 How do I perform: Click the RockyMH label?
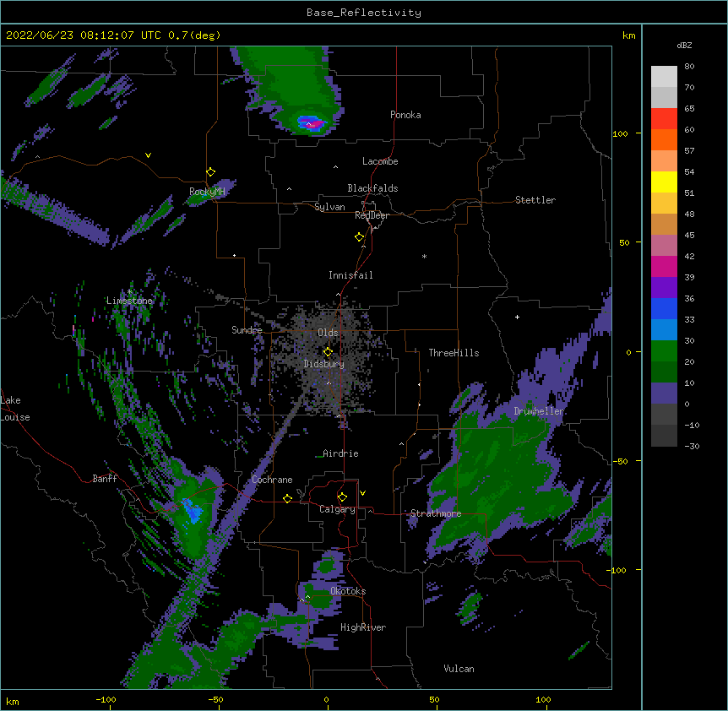pyautogui.click(x=207, y=192)
